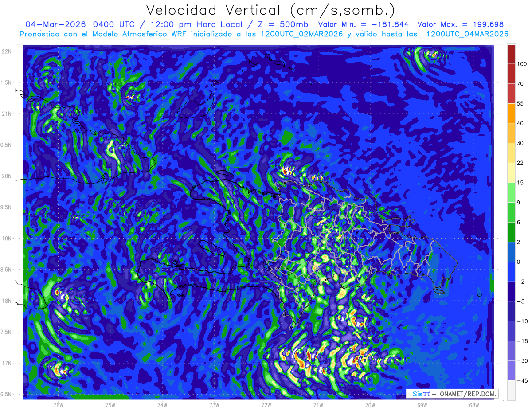This screenshot has width=532, height=411.
Task: Click the legend value "100"
Action: pyautogui.click(x=522, y=64)
